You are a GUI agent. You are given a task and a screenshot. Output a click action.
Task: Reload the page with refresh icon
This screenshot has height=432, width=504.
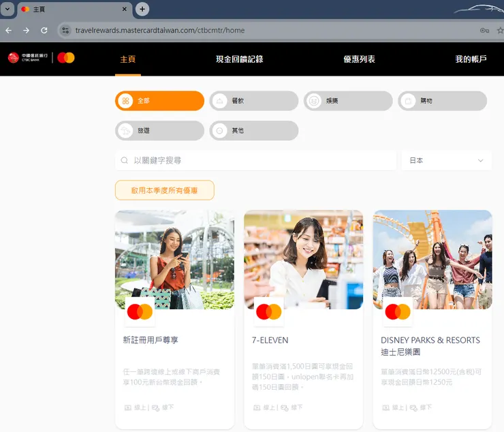(44, 30)
